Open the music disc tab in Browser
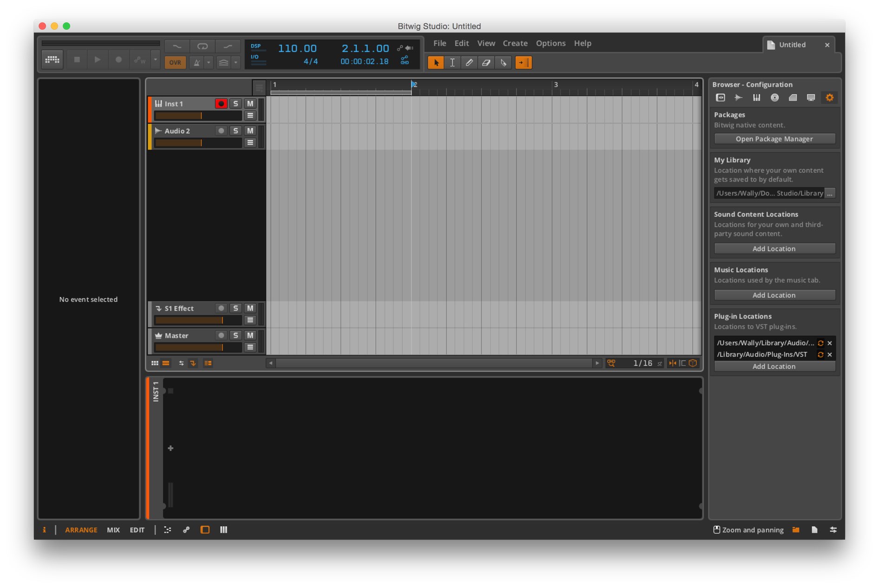The width and height of the screenshot is (879, 588). 775,98
